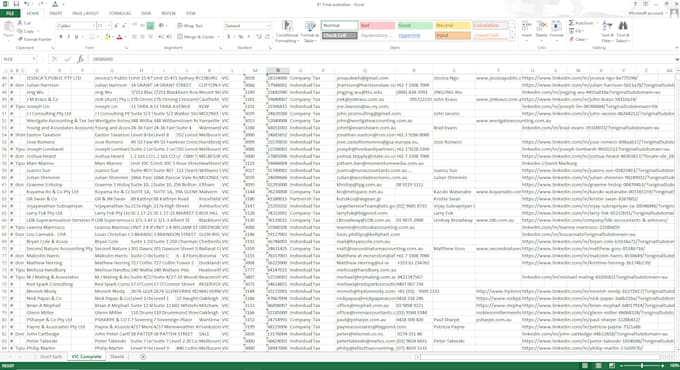Click the red Font Color A icon
The height and width of the screenshot is (370, 680).
point(119,37)
